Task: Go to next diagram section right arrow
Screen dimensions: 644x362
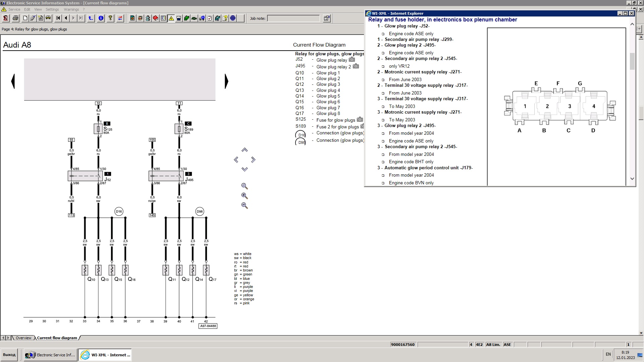Action: click(x=226, y=81)
